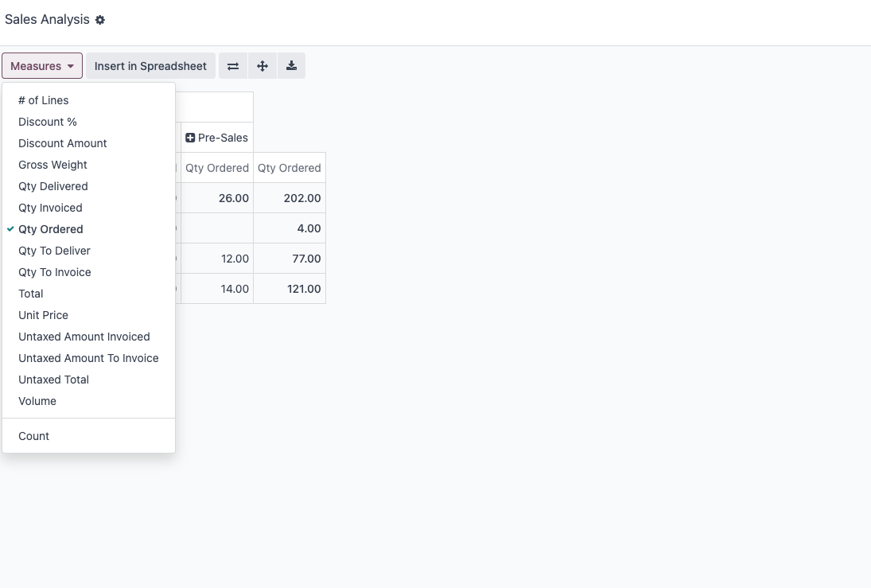
Task: Enable Qty To Invoice measure
Action: point(89,272)
